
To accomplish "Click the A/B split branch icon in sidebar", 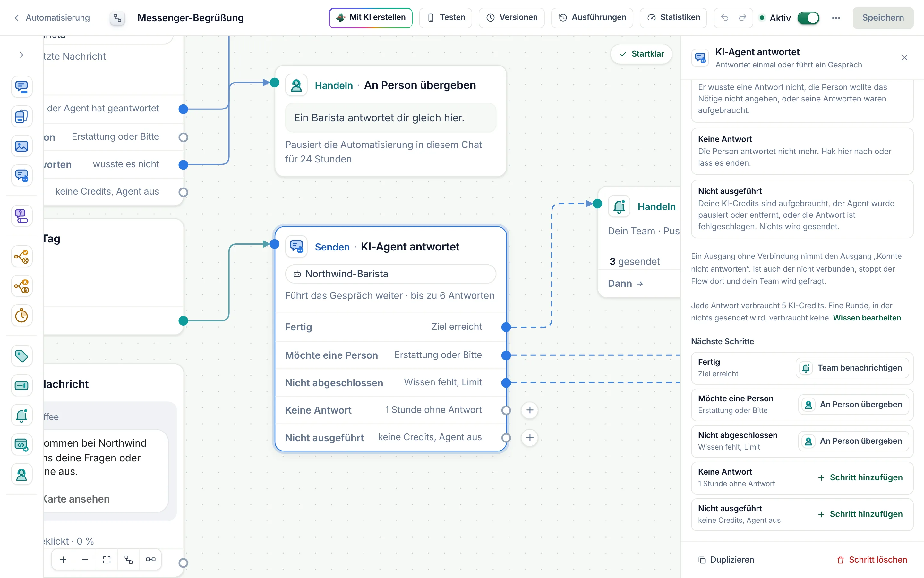I will (21, 286).
